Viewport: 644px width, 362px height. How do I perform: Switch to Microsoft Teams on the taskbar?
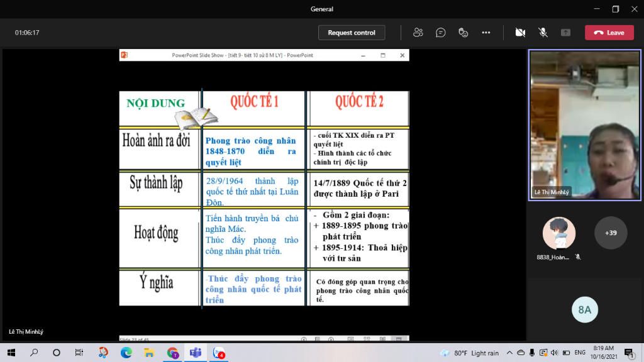coord(196,353)
